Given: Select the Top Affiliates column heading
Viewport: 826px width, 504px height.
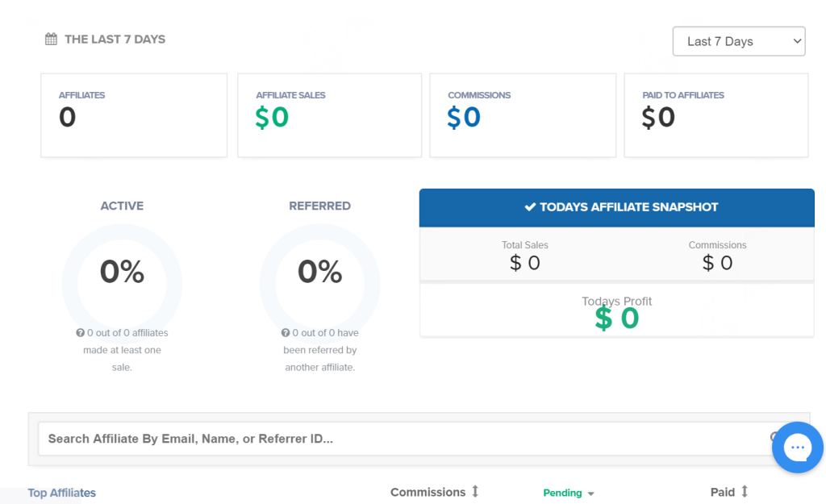Looking at the screenshot, I should point(62,493).
